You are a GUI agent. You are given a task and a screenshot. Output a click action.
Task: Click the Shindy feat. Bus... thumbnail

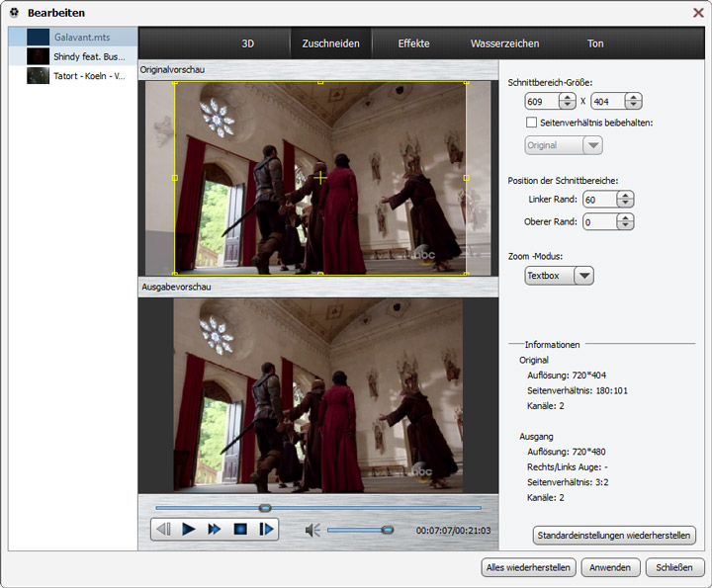39,56
